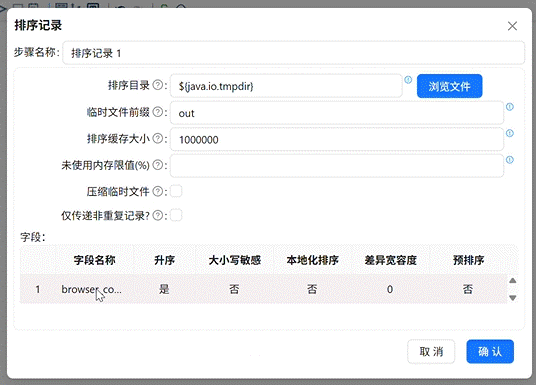The image size is (536, 385).
Task: Click 否 in the 本地化排序 column
Action: coord(312,289)
